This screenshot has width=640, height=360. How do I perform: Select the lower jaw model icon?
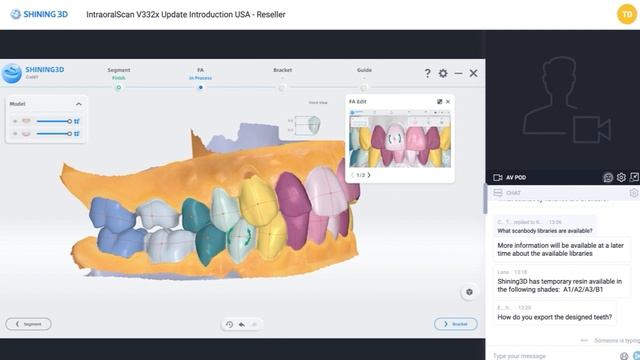click(x=26, y=133)
